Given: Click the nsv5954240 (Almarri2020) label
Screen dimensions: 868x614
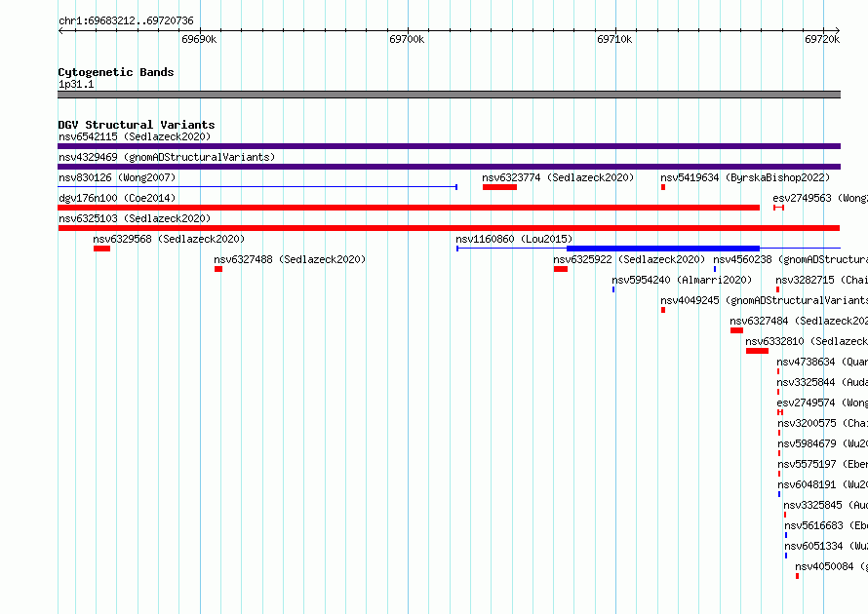Looking at the screenshot, I should click(682, 280).
